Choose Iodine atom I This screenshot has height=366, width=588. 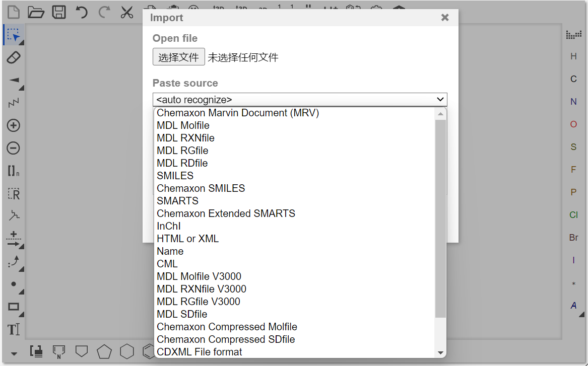[573, 260]
